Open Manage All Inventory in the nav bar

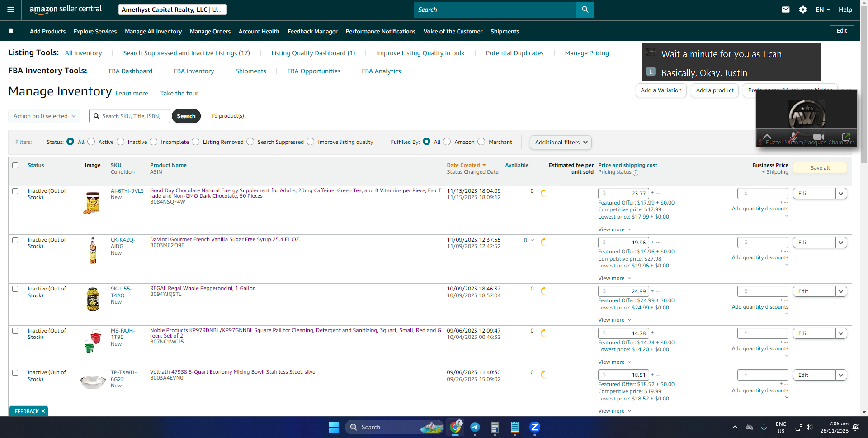point(153,31)
